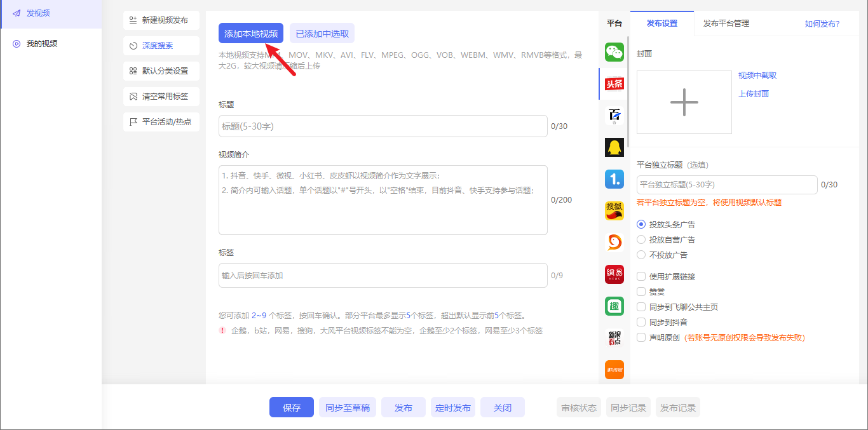Click the 添加本地视频 button
This screenshot has width=868, height=430.
(x=251, y=34)
